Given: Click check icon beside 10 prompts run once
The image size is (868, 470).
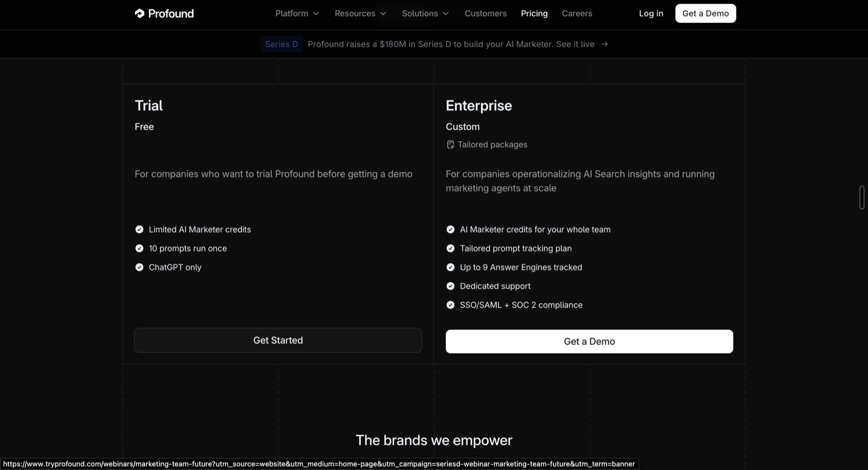Looking at the screenshot, I should click(139, 249).
